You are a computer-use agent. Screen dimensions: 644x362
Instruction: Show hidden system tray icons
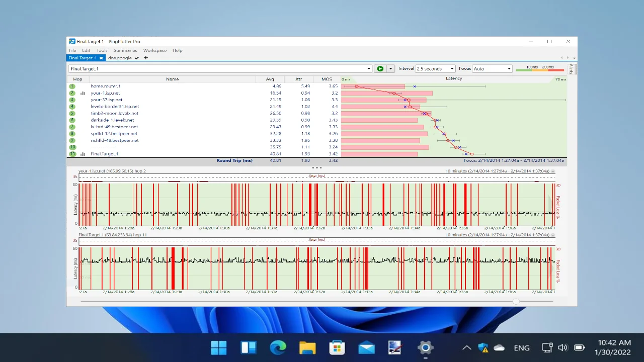click(x=466, y=347)
